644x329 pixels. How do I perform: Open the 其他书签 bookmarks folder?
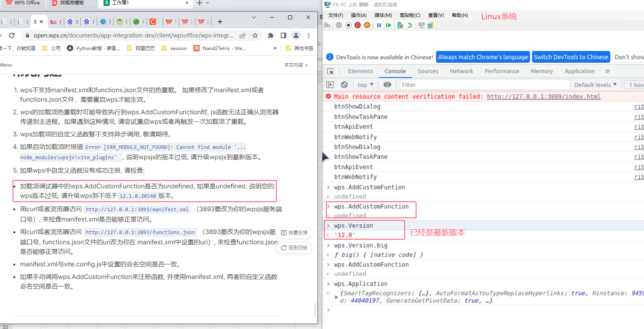(299, 48)
